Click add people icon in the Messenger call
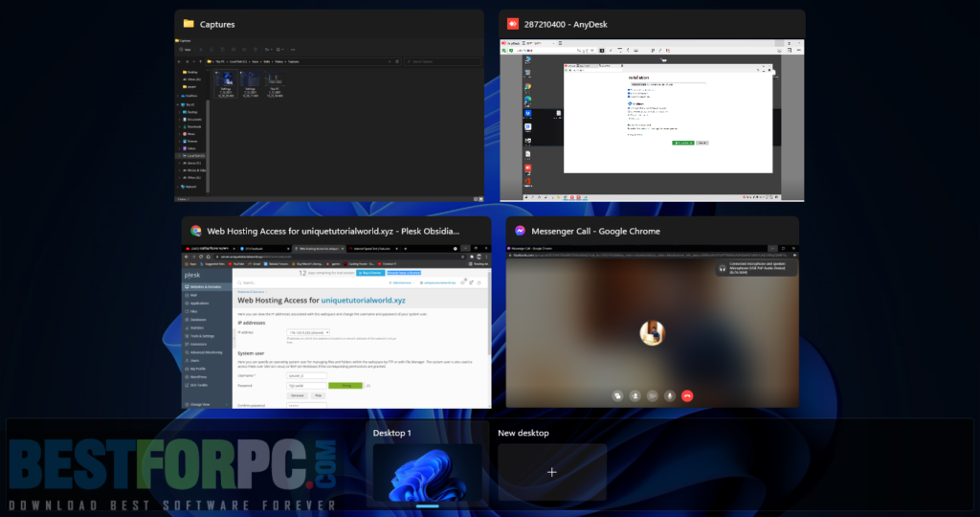Screen dimensions: 980x517 pyautogui.click(x=635, y=395)
